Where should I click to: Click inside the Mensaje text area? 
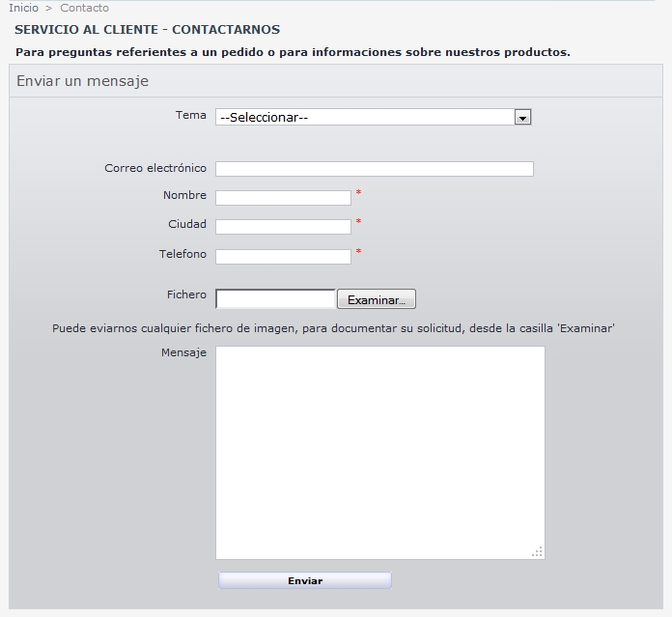pyautogui.click(x=380, y=453)
